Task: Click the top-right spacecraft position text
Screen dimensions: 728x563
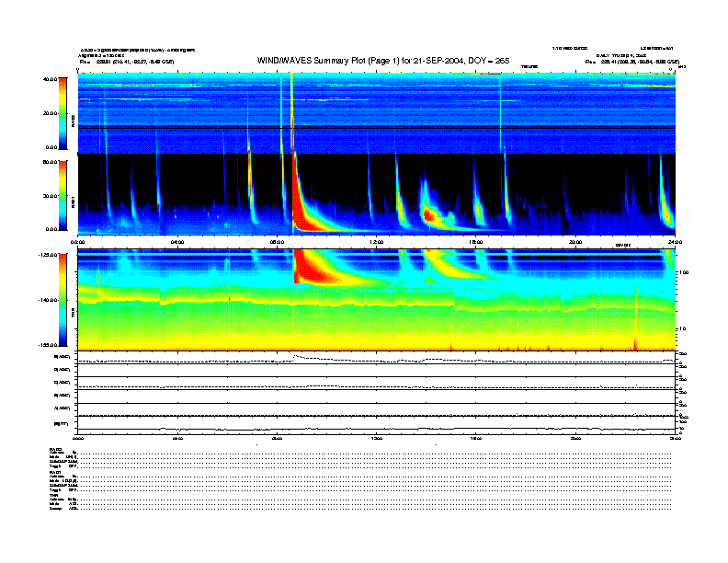Action: (631, 63)
